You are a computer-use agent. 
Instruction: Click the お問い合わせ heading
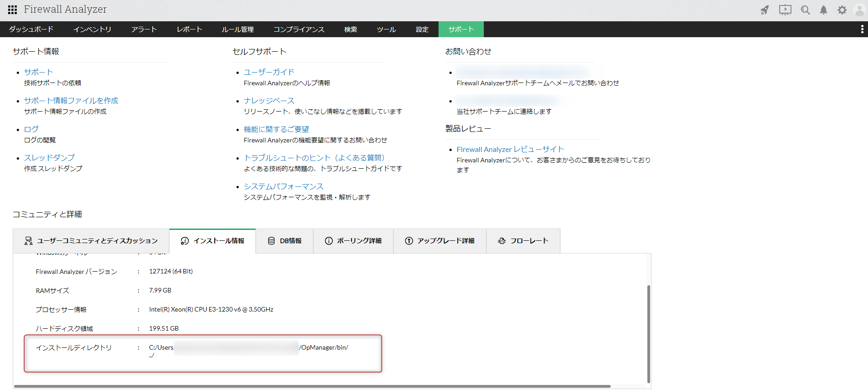point(468,52)
